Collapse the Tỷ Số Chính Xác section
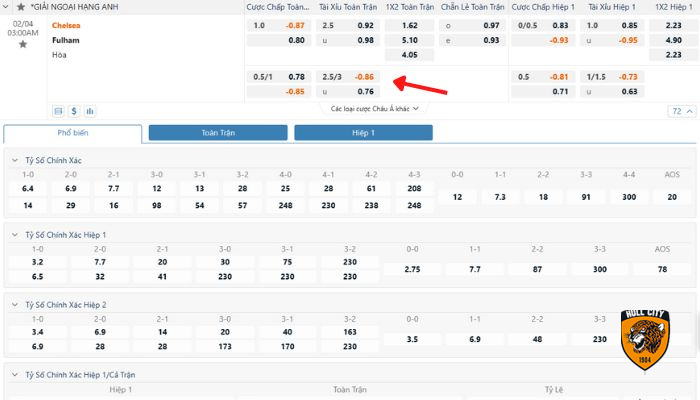This screenshot has height=400, width=700. pyautogui.click(x=14, y=160)
